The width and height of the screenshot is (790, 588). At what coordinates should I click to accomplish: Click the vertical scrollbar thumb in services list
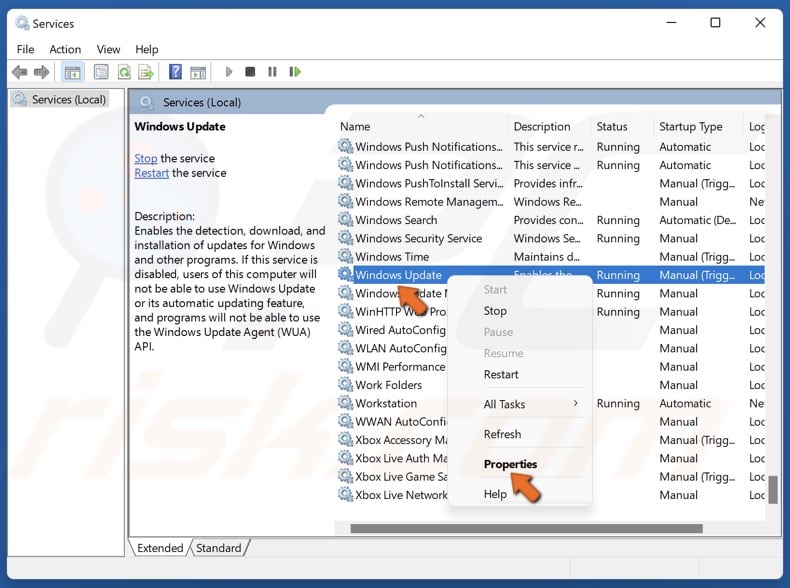[x=773, y=489]
